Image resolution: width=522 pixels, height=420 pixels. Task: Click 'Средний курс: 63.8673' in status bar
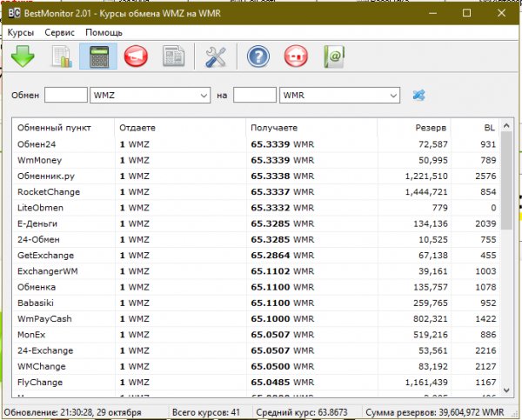(302, 412)
